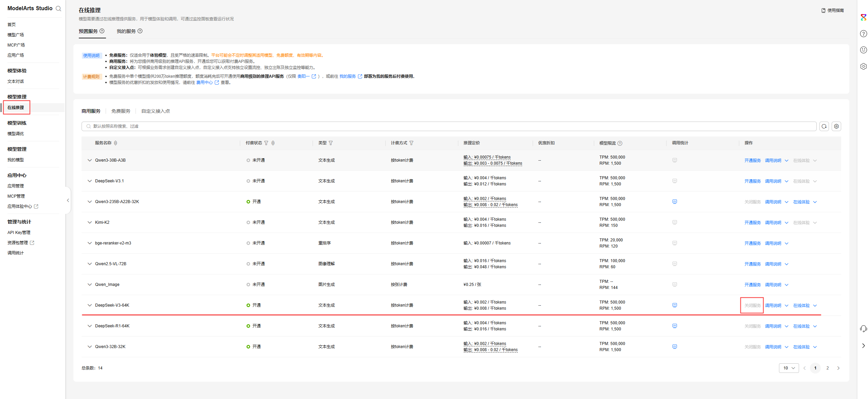Expand the Kimi-K2 service row

[x=90, y=222]
